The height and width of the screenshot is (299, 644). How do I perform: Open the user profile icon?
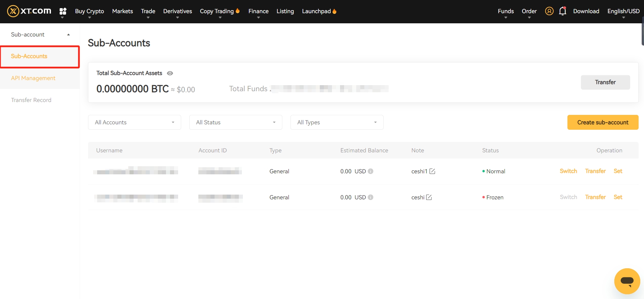pos(549,11)
